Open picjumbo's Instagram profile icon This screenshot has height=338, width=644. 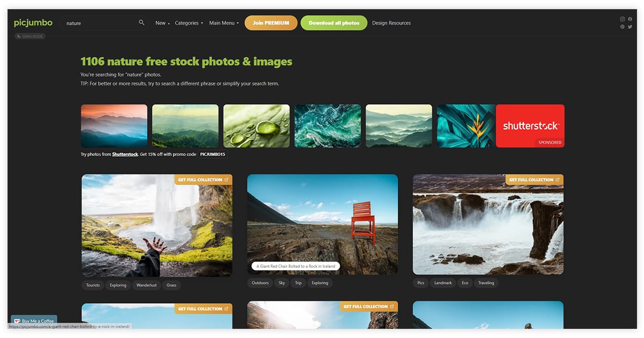tap(623, 19)
